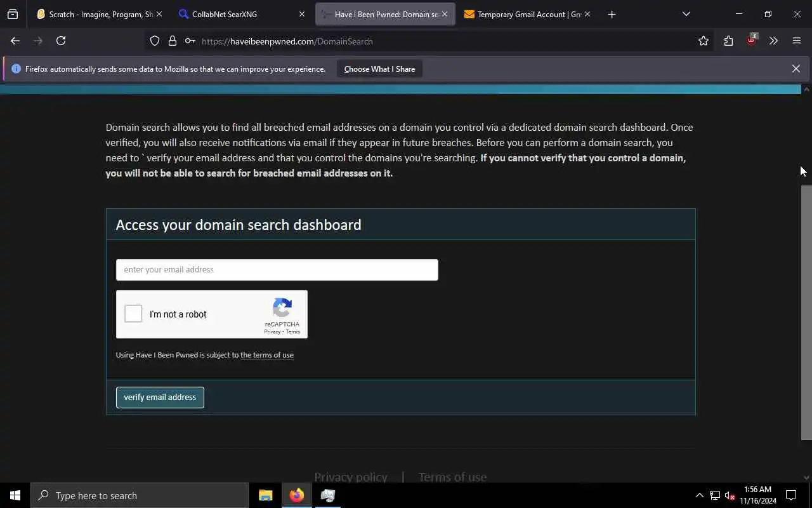Close the Scratch tab
This screenshot has height=508, width=812.
click(x=159, y=14)
